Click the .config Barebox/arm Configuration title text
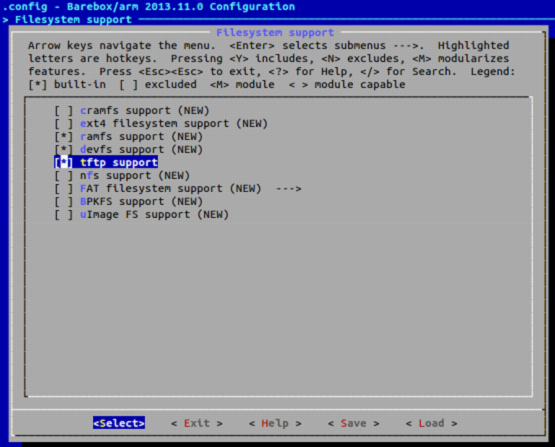The image size is (555, 447). point(149,6)
